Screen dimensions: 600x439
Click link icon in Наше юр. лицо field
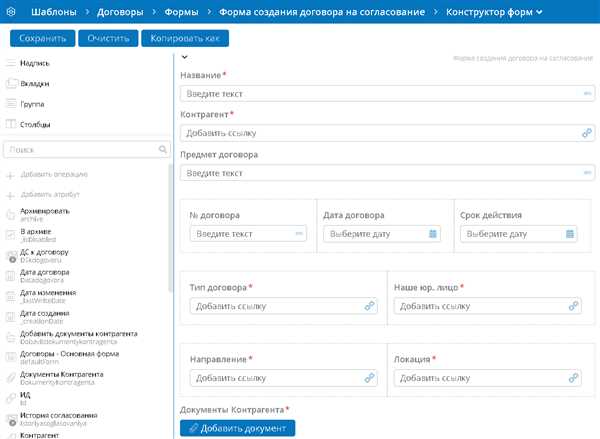[573, 306]
